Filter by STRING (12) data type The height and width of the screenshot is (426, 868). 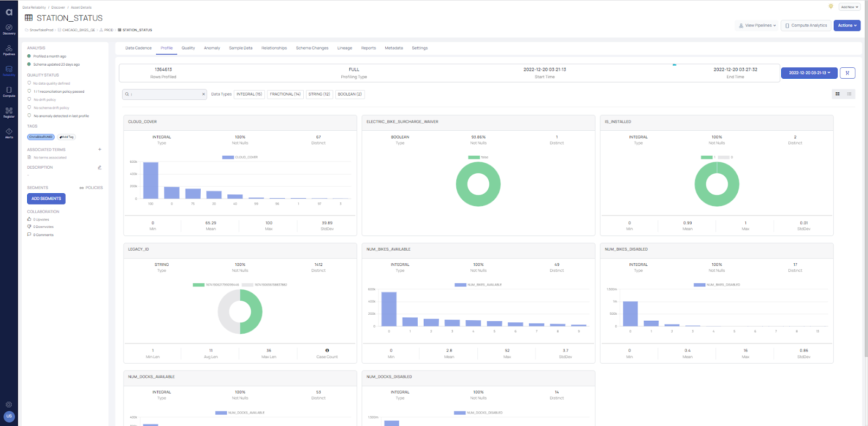click(x=319, y=94)
